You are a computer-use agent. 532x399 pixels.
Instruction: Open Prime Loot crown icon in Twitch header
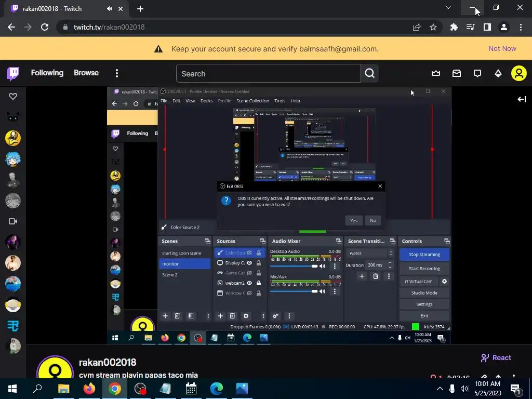click(436, 73)
